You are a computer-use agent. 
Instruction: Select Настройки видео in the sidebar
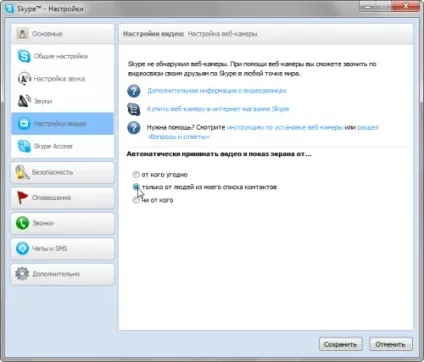62,124
